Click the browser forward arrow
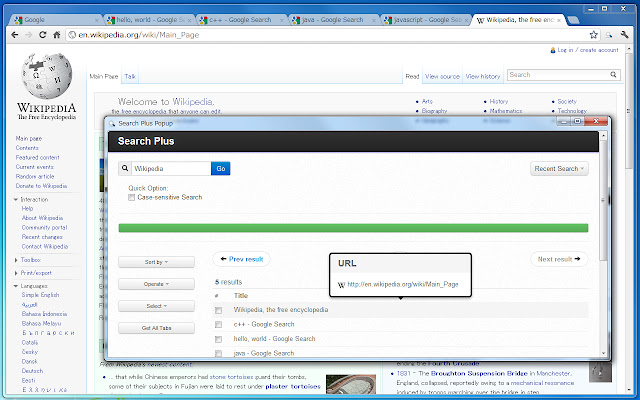 [x=29, y=35]
